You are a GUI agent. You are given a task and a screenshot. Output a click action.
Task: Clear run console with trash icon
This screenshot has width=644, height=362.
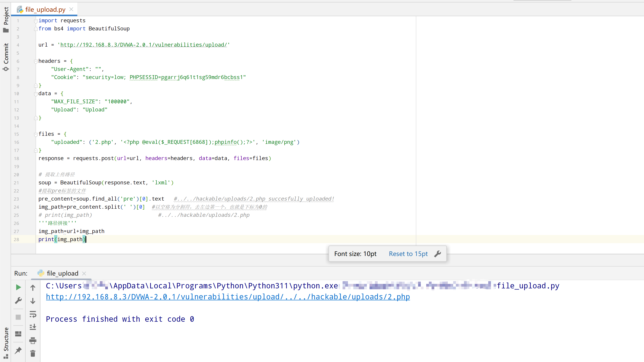33,353
